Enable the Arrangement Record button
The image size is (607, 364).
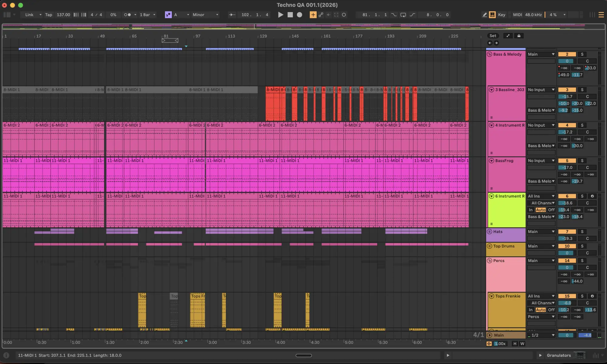300,15
